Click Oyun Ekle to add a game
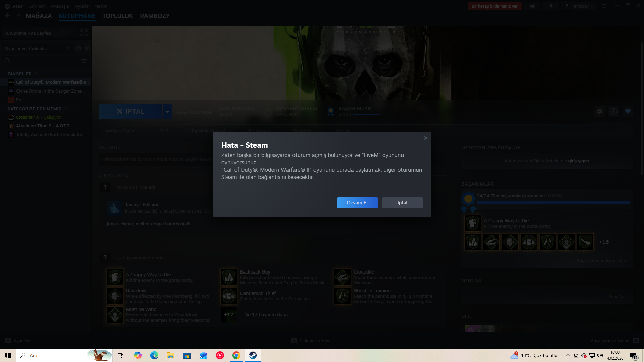644x362 pixels. (19, 341)
